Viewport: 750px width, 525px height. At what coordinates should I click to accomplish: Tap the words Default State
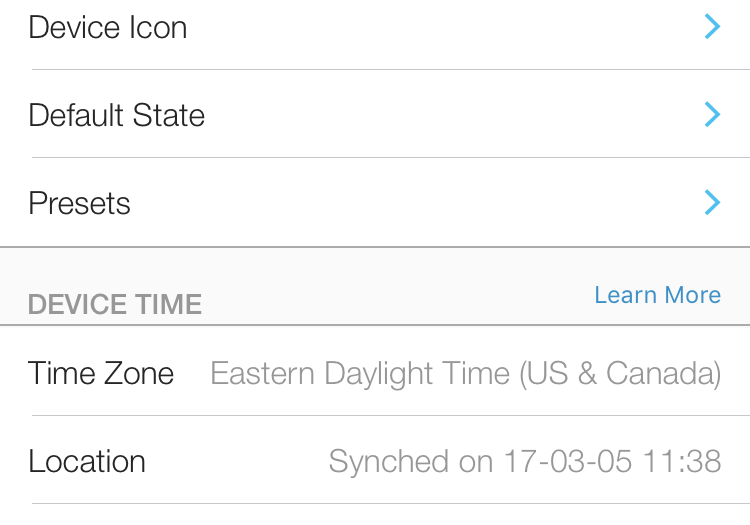click(117, 115)
